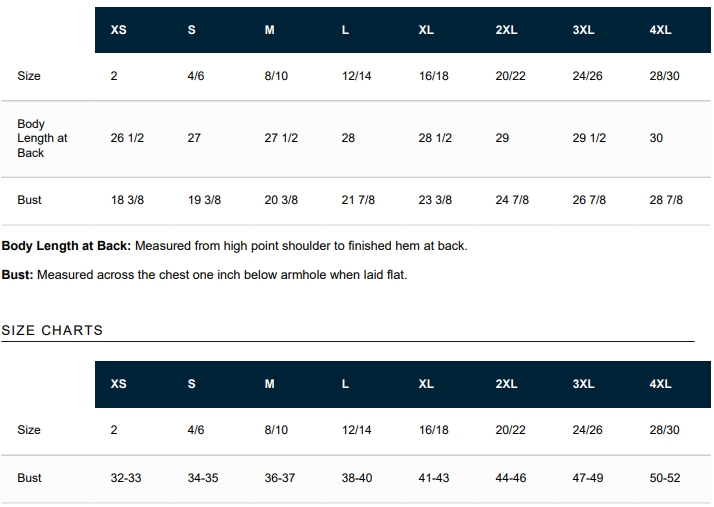Screen dimensions: 714x507
Task: Click the SIZE CHARTS section heading
Action: [x=52, y=330]
